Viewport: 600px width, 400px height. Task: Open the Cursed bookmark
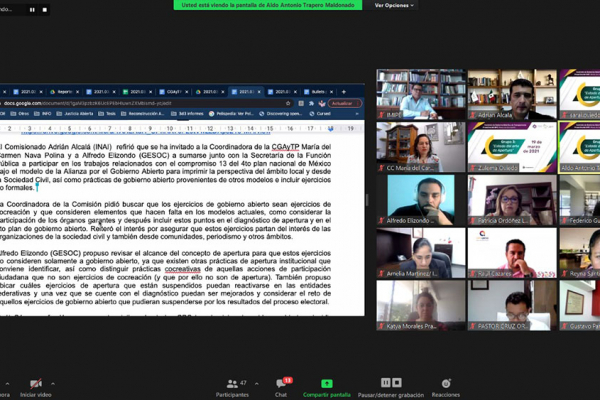pos(320,114)
